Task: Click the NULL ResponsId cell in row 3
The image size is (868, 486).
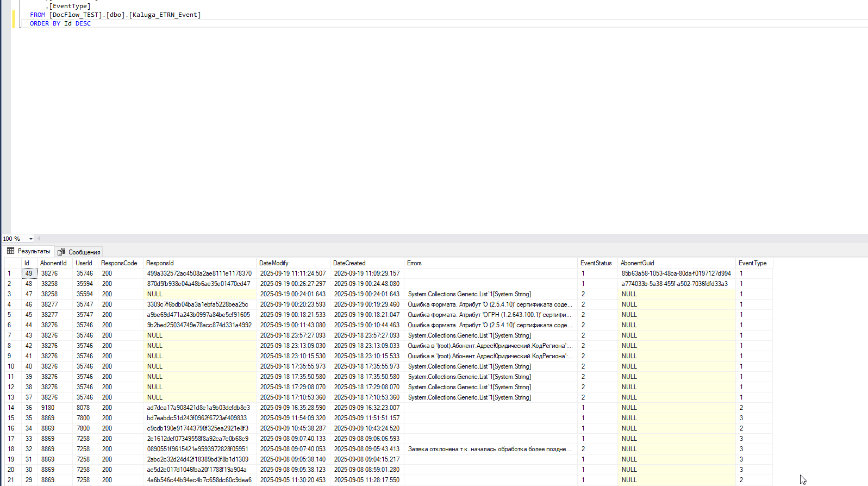Action: [199, 294]
